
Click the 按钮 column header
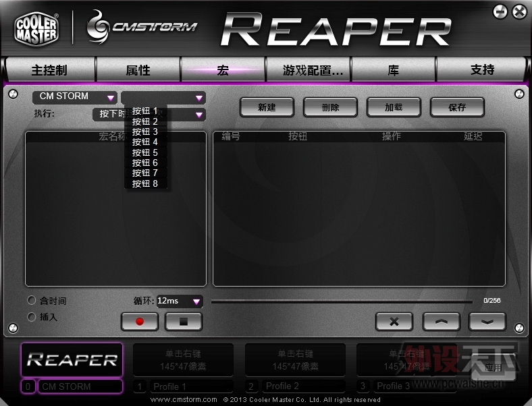pyautogui.click(x=298, y=136)
